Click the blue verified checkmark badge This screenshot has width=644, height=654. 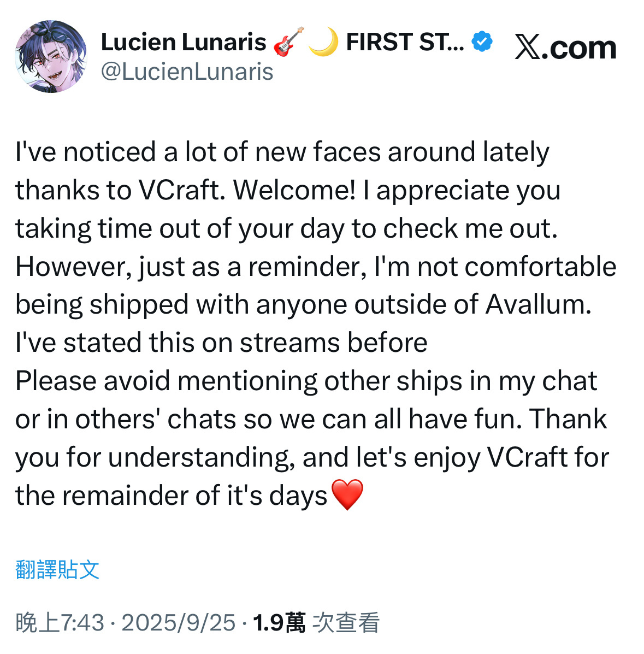click(x=482, y=42)
